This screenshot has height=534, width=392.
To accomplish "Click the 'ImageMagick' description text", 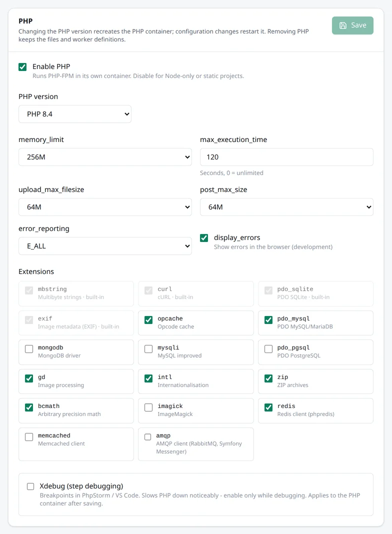I will point(175,414).
